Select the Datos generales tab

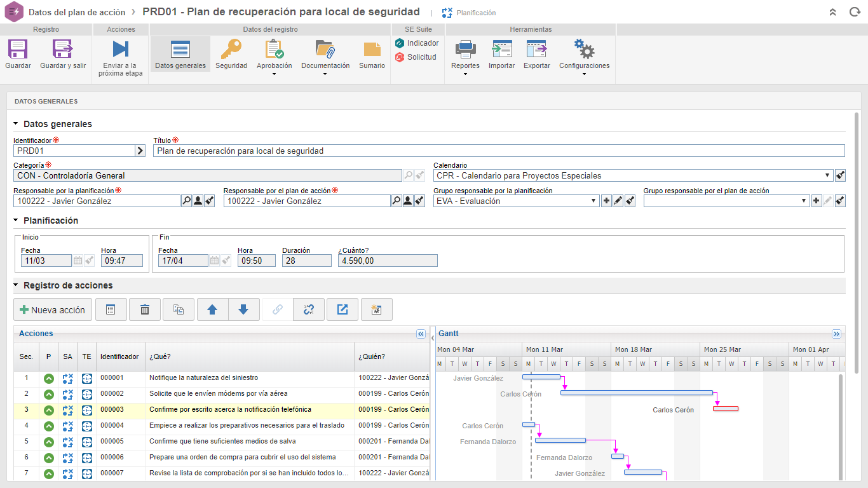click(x=180, y=54)
